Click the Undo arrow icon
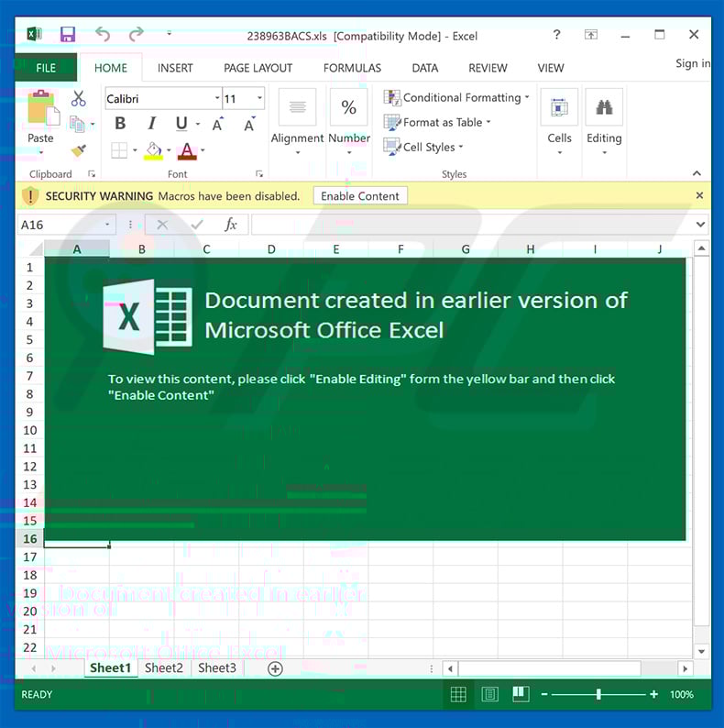This screenshot has width=724, height=728. coord(103,34)
